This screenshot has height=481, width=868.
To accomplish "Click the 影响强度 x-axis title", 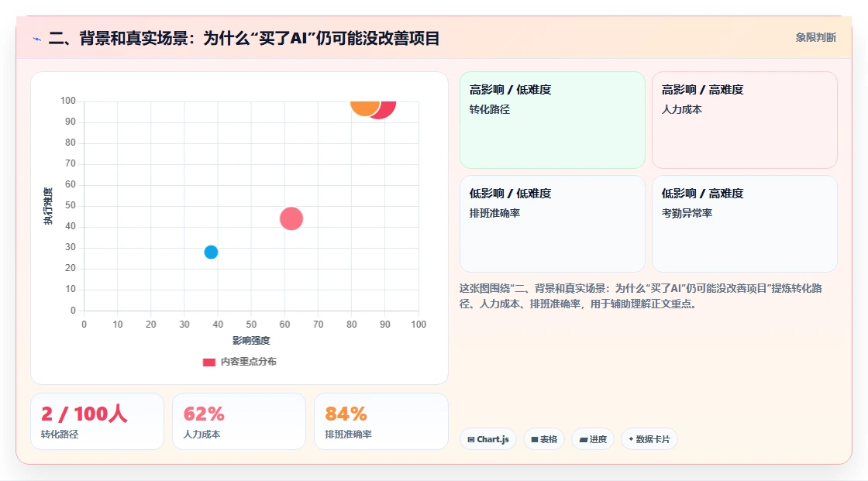I will pos(251,340).
